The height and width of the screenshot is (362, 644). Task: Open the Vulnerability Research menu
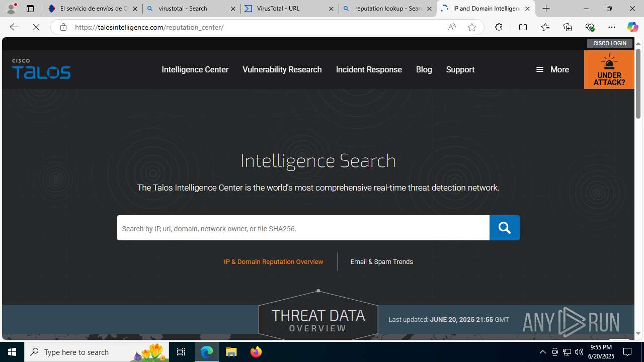pos(282,69)
